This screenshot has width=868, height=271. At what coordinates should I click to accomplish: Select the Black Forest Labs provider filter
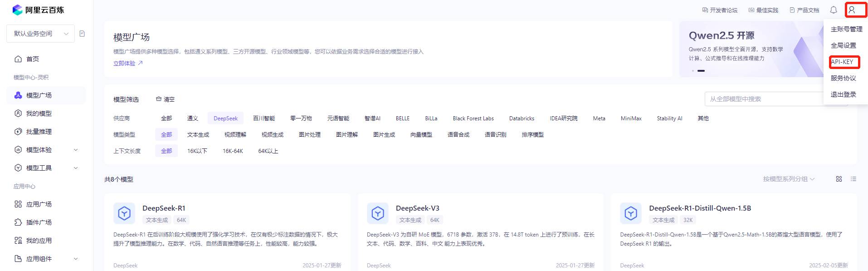[473, 118]
